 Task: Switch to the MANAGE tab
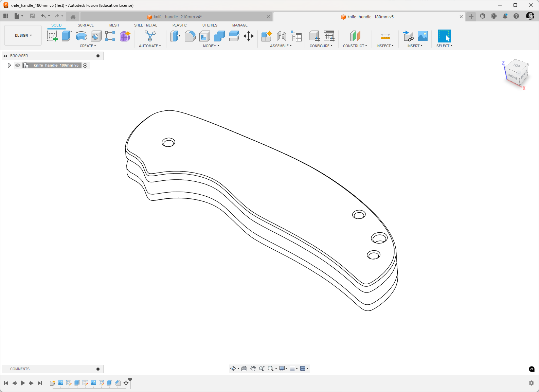[240, 25]
